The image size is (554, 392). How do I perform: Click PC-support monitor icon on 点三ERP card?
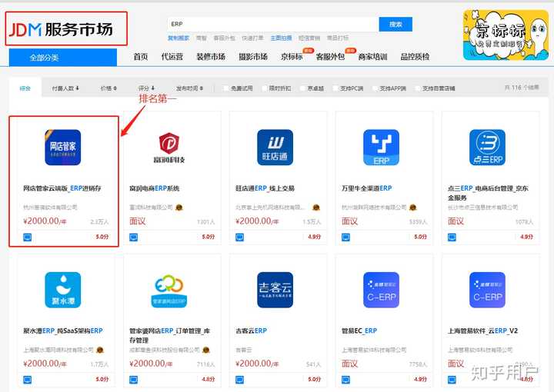click(452, 238)
